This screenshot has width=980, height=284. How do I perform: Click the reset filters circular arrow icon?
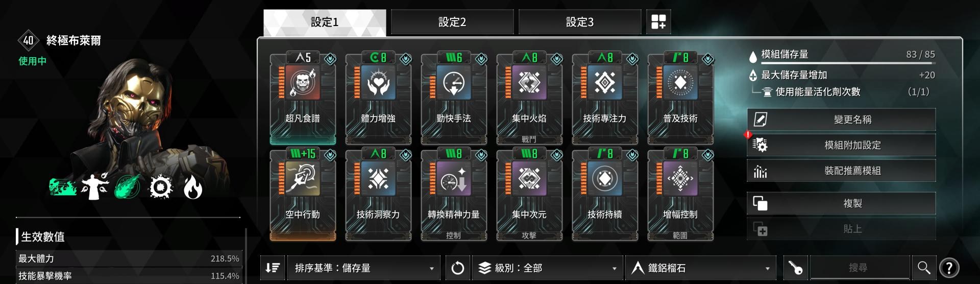(458, 268)
